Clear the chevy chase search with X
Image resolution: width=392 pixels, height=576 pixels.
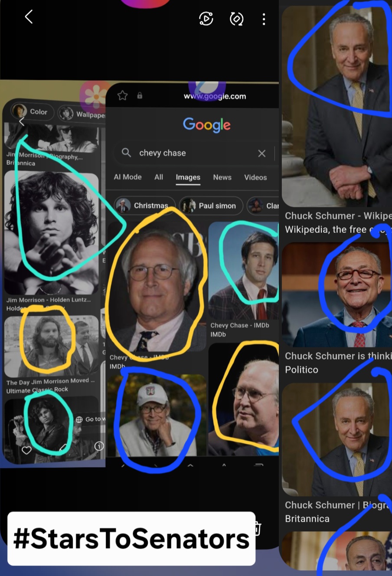tap(261, 153)
